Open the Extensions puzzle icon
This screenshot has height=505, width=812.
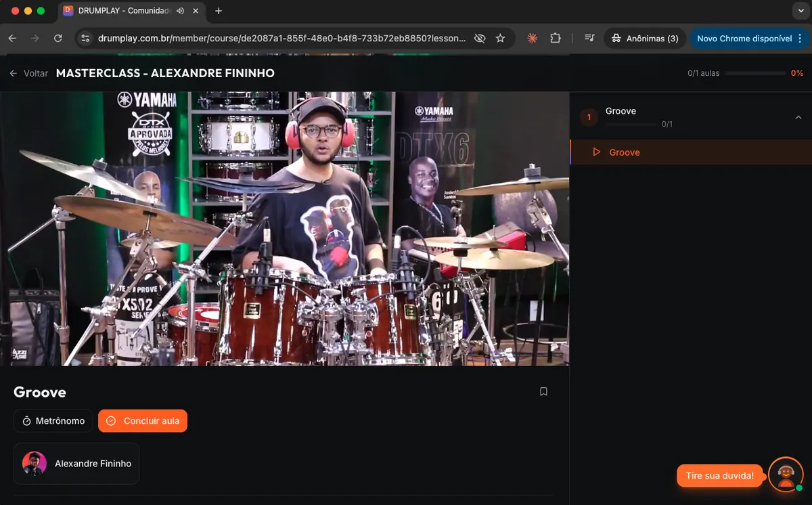[556, 39]
